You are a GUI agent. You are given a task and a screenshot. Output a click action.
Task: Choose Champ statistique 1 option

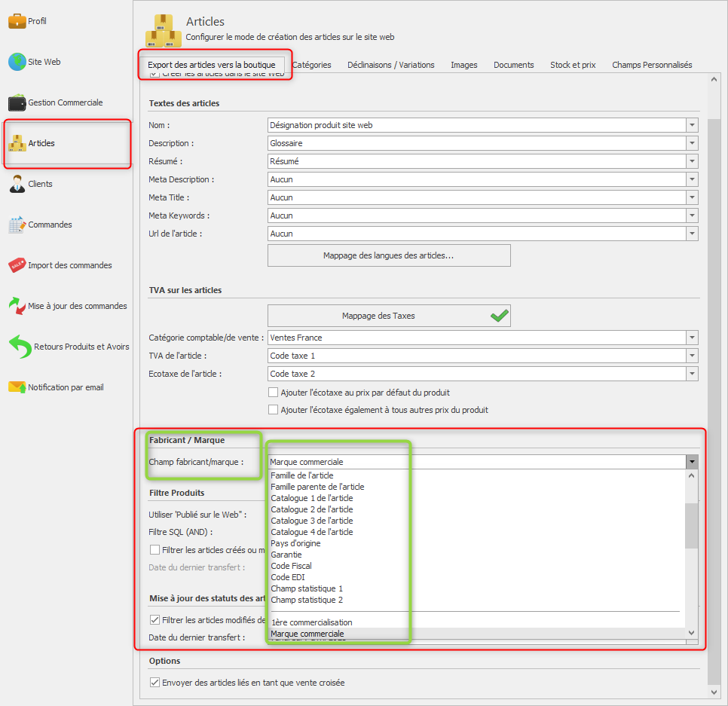477,588
